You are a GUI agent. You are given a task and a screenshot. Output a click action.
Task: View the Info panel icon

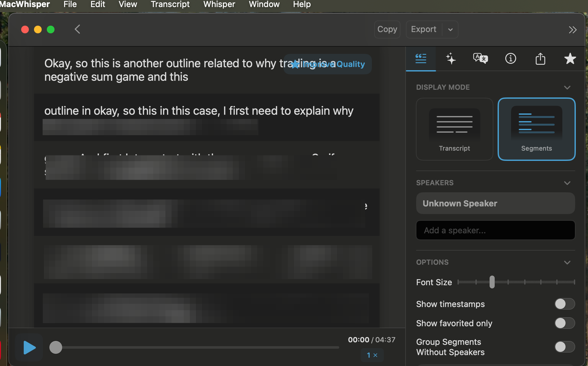point(510,59)
